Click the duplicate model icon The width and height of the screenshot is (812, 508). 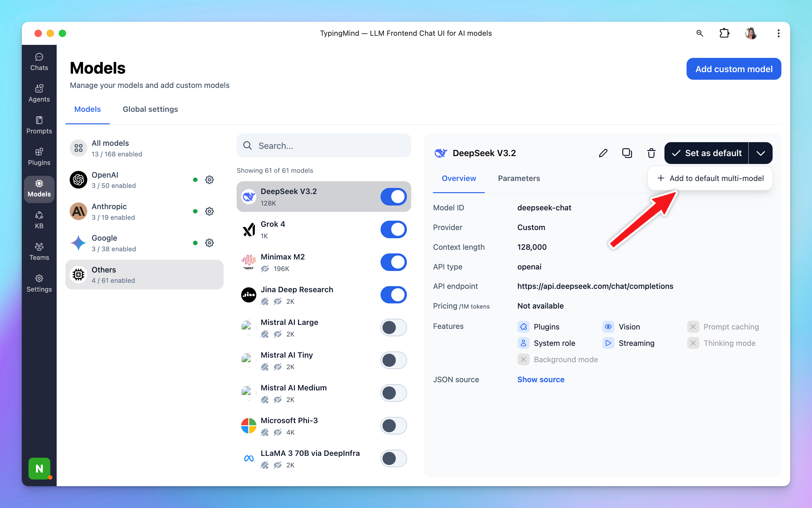point(627,153)
